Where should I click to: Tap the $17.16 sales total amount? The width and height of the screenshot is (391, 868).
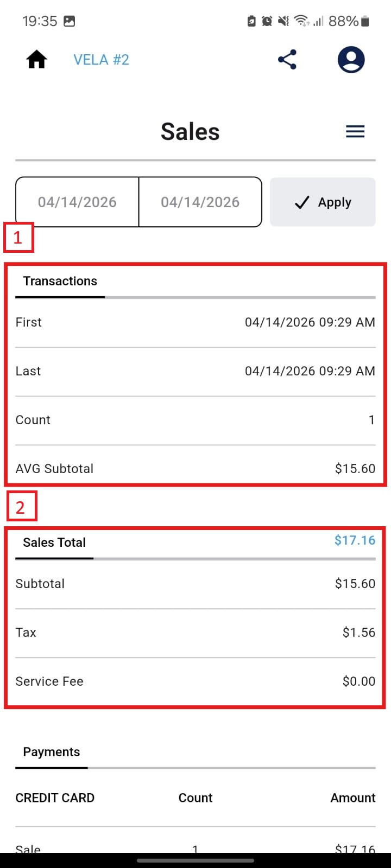click(355, 540)
